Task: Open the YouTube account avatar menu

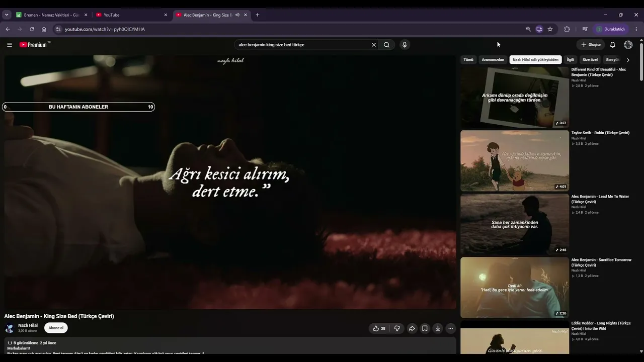Action: (x=628, y=45)
